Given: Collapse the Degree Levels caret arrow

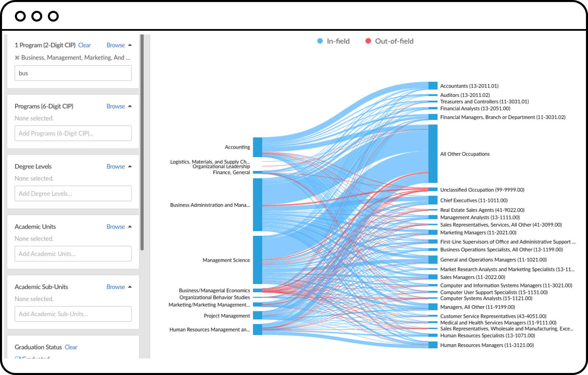Looking at the screenshot, I should [130, 166].
